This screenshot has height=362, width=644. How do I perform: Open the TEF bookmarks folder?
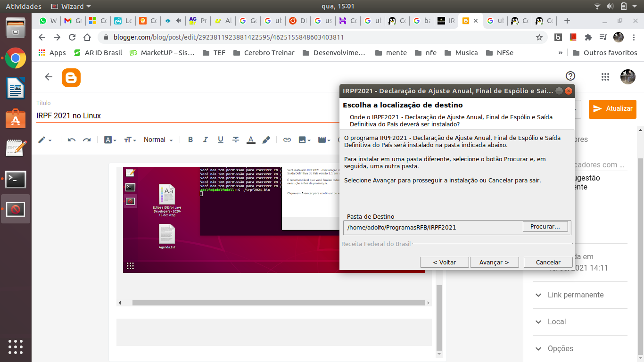tap(214, 53)
